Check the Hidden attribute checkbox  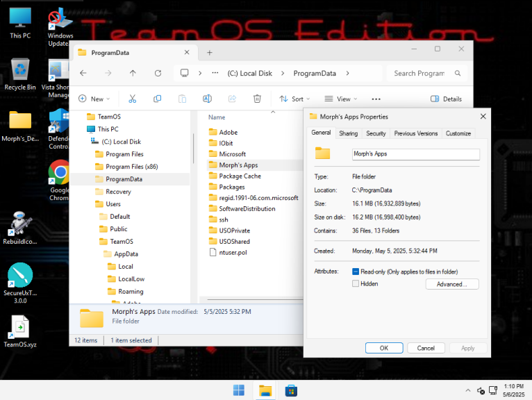coord(355,283)
